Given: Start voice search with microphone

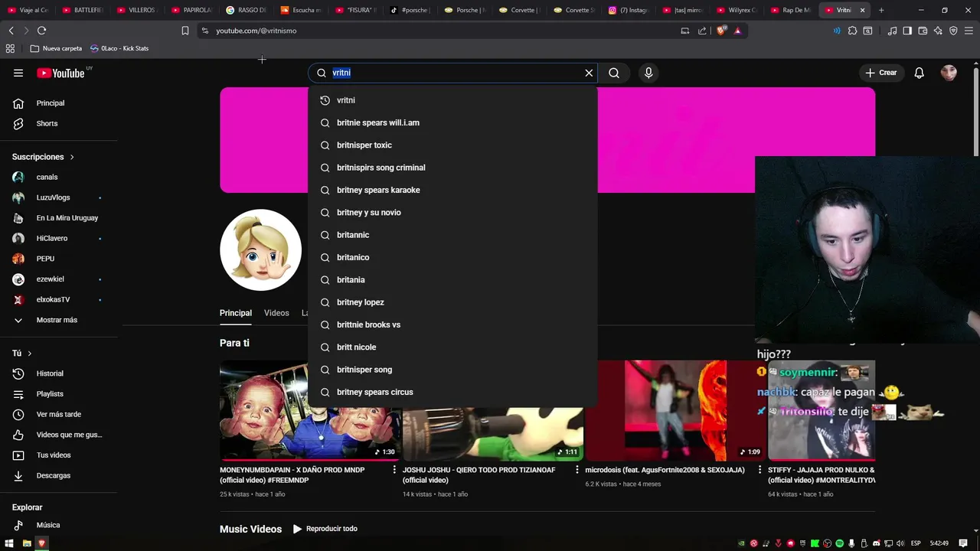Looking at the screenshot, I should [x=648, y=73].
